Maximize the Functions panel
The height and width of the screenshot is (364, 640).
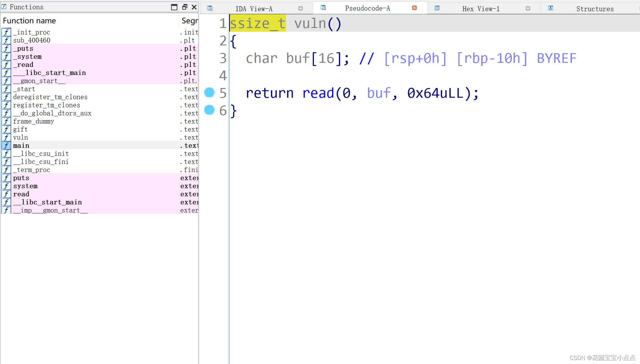pos(174,7)
